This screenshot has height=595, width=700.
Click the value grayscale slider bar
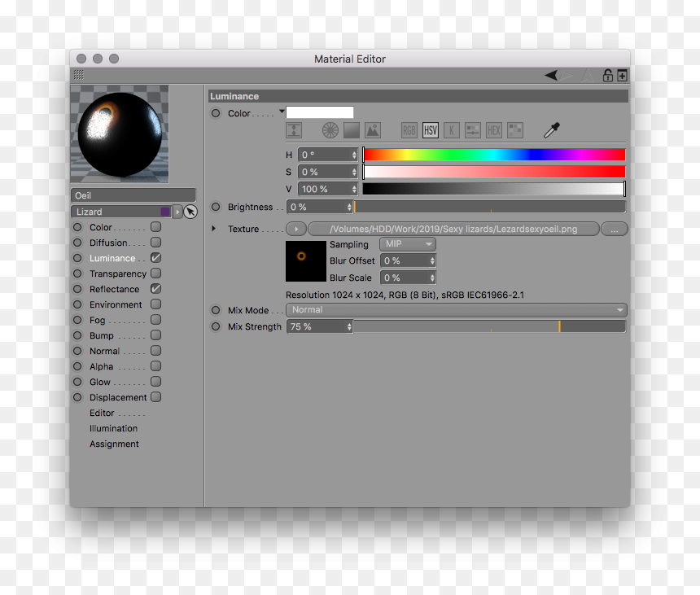pos(494,190)
